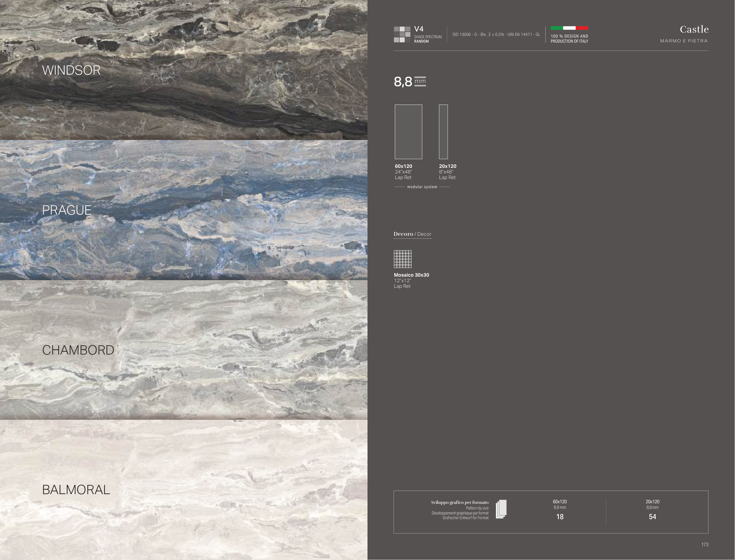Click the V4 shade spectrum grid icon
The image size is (735, 560).
click(x=402, y=34)
